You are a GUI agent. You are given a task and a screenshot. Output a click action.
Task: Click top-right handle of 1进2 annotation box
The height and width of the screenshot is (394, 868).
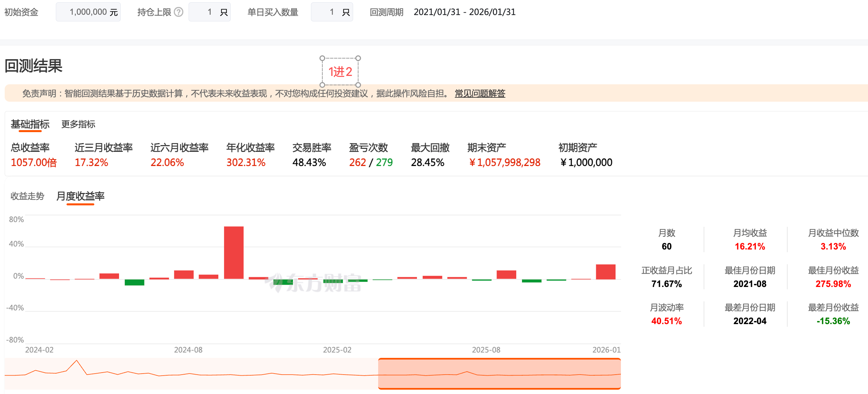click(358, 58)
